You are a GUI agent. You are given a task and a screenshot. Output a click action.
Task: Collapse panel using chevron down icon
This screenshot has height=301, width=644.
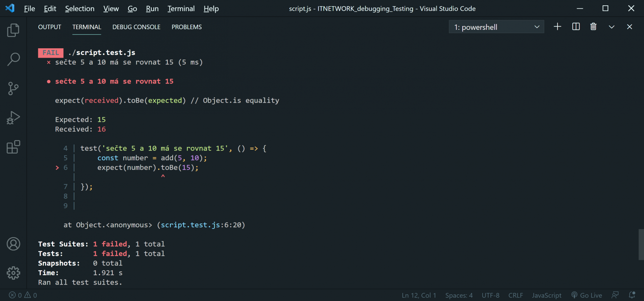coord(611,27)
